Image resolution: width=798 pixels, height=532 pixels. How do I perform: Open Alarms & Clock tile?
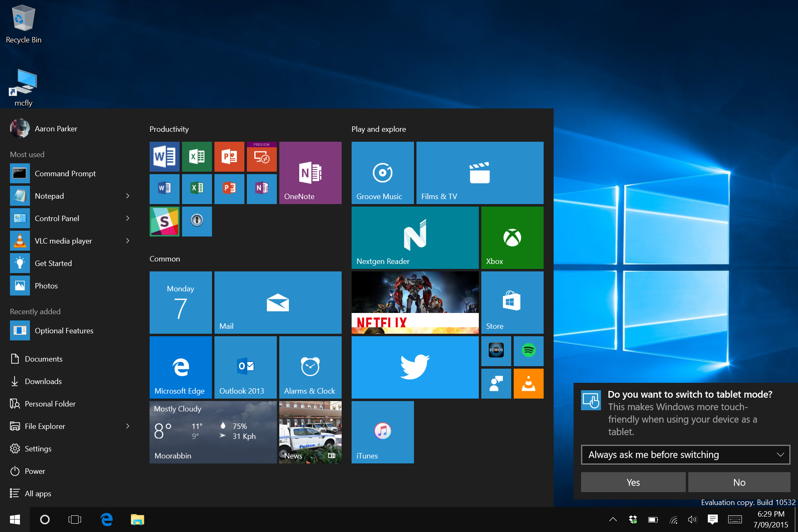(310, 367)
